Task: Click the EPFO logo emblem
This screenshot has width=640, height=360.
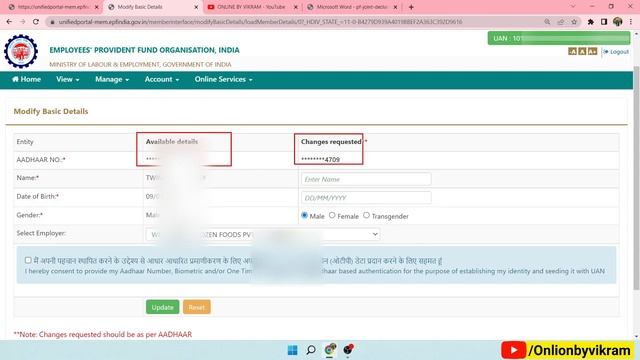Action: [x=21, y=51]
